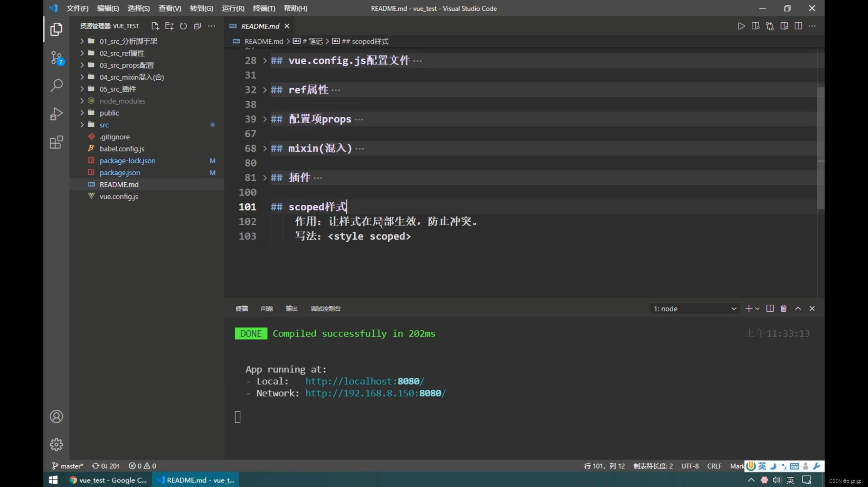The height and width of the screenshot is (487, 868).
Task: Switch to the 输出 panel tab
Action: (292, 308)
